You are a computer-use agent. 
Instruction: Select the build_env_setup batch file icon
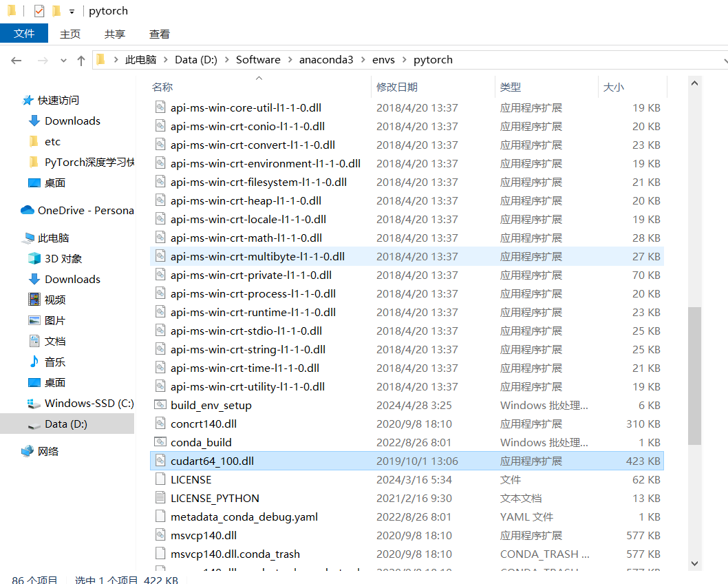(x=160, y=405)
